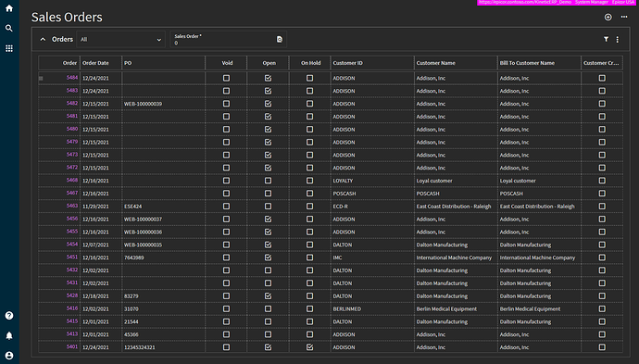The image size is (639, 364).
Task: Click the Sales Order input field
Action: [x=223, y=40]
